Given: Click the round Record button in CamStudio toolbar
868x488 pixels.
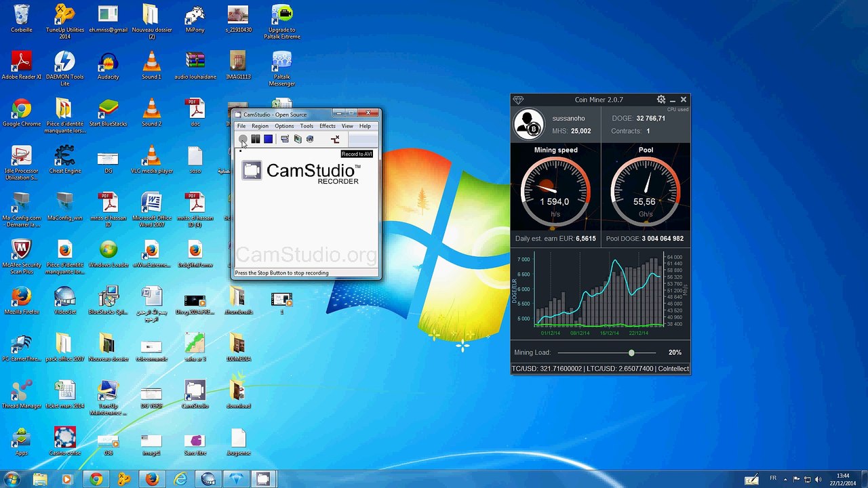Looking at the screenshot, I should click(x=243, y=139).
